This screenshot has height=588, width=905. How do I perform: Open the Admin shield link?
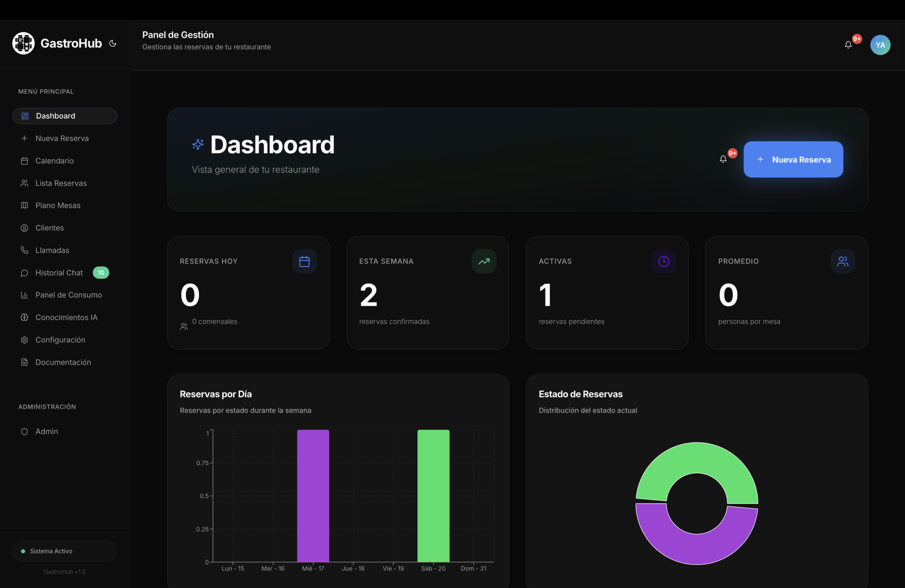coord(46,431)
